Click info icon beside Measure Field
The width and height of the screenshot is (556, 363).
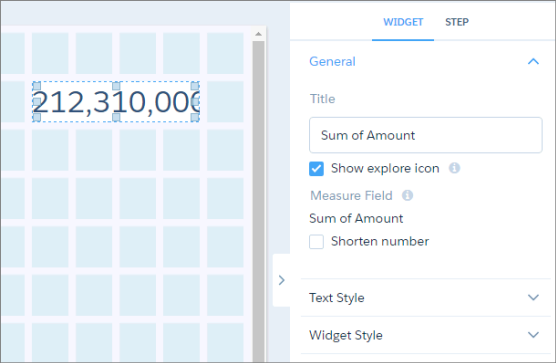coord(407,195)
